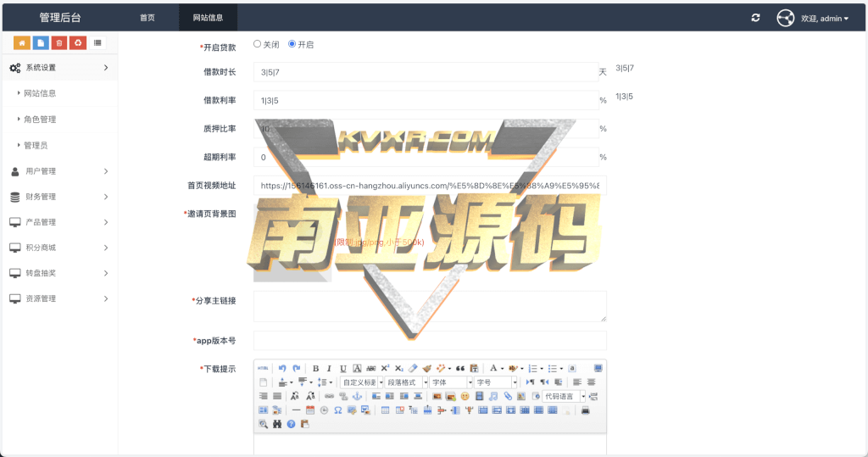The height and width of the screenshot is (457, 868).
Task: Switch to the 首页 tab
Action: tap(147, 18)
